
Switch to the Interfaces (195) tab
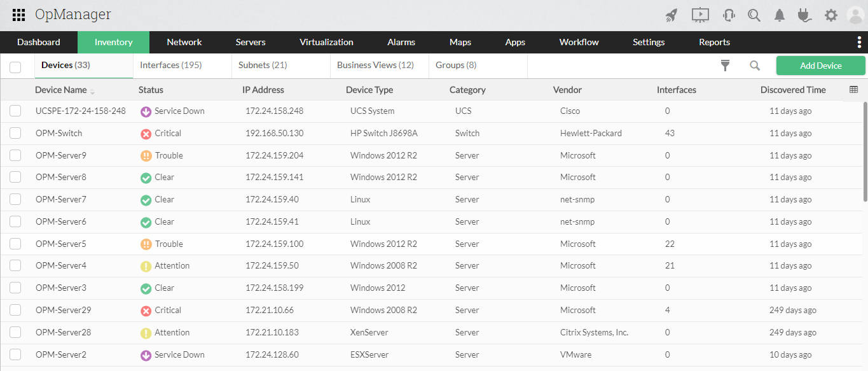(170, 65)
